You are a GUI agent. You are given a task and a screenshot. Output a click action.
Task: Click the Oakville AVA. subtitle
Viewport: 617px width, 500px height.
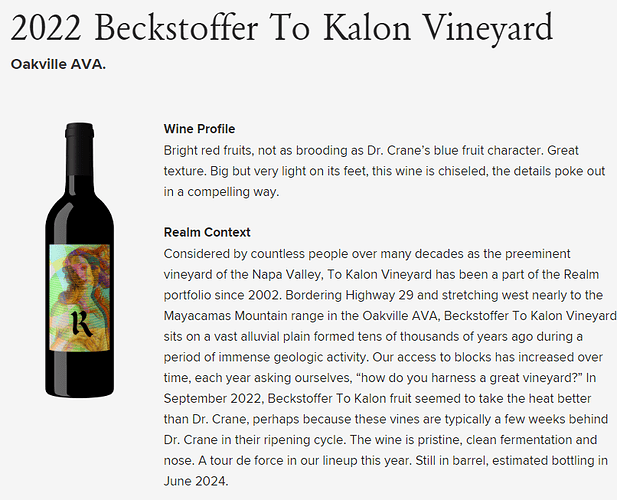(58, 64)
